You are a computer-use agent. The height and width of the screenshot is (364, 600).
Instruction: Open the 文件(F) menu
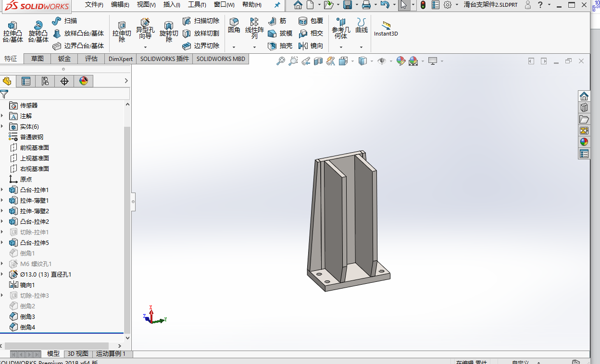(94, 5)
